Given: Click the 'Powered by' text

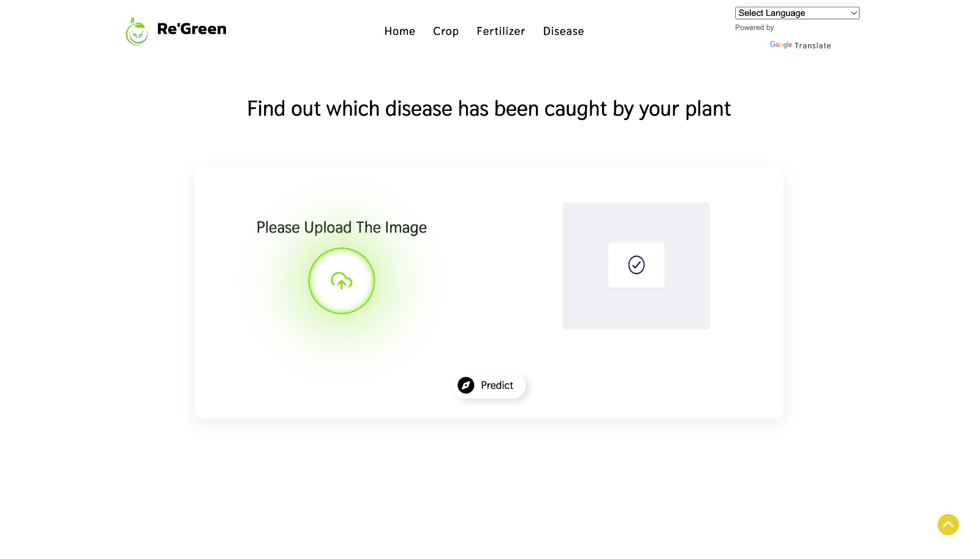Looking at the screenshot, I should pyautogui.click(x=755, y=28).
